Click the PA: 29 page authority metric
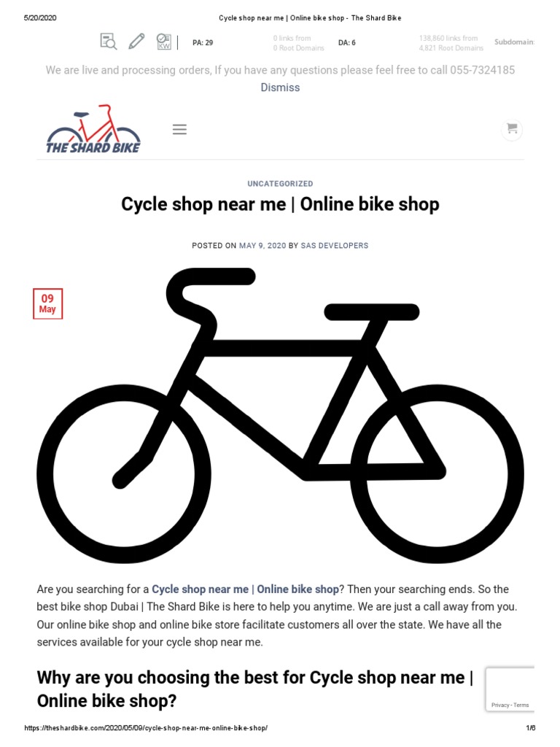Viewport: 560px width, 747px height. click(203, 42)
